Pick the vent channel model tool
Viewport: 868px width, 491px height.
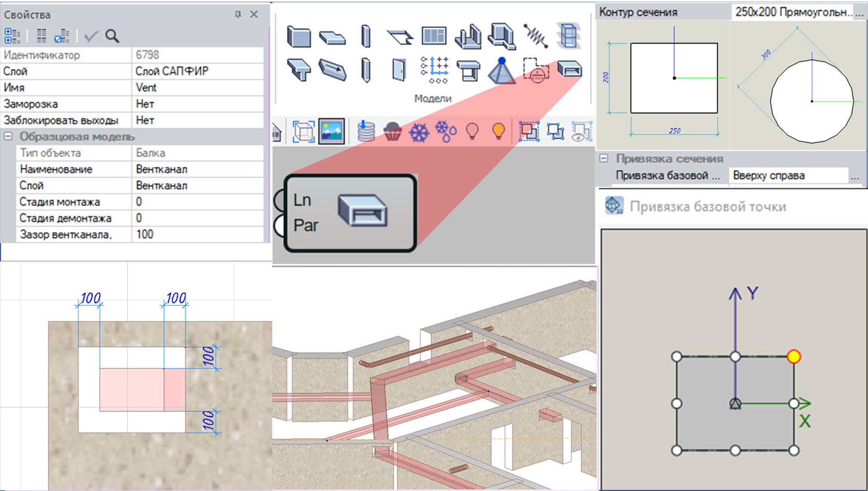coord(569,70)
